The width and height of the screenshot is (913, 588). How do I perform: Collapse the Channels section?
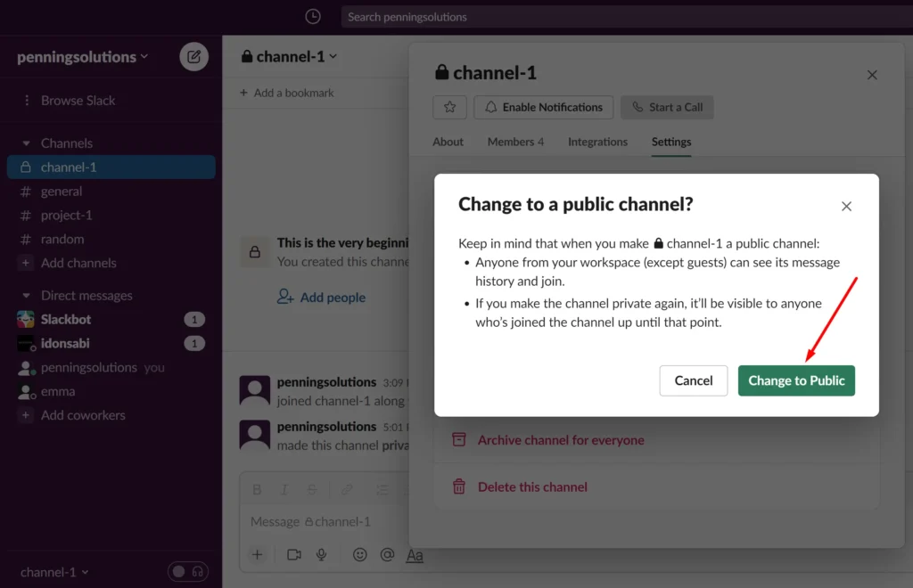pos(26,143)
